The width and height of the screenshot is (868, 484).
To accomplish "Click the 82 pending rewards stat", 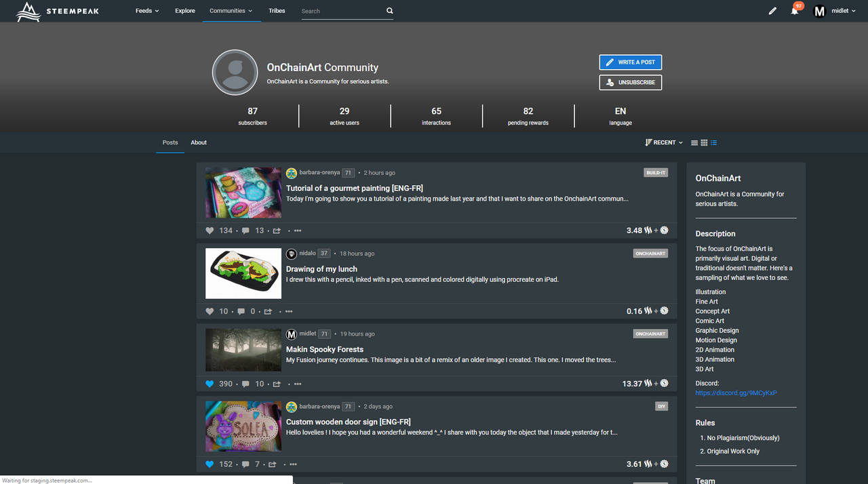I will 528,116.
